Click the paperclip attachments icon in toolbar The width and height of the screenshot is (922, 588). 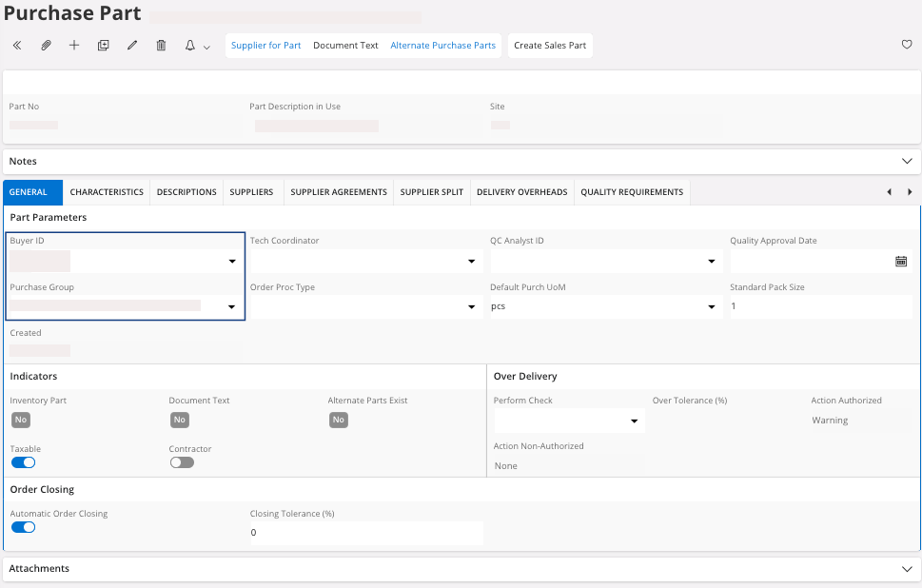coord(46,46)
